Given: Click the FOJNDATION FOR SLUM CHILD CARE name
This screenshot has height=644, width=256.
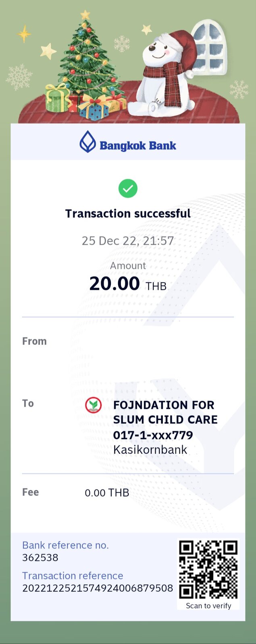Looking at the screenshot, I should 165,412.
